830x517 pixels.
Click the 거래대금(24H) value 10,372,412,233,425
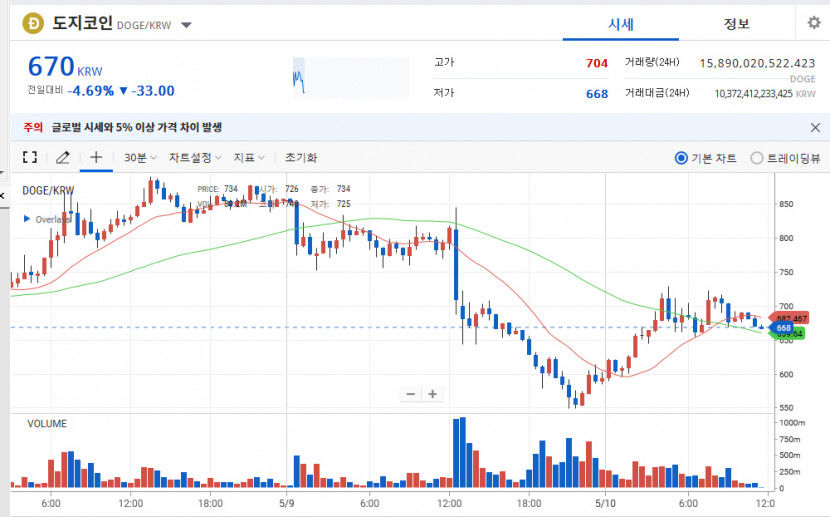coord(753,94)
